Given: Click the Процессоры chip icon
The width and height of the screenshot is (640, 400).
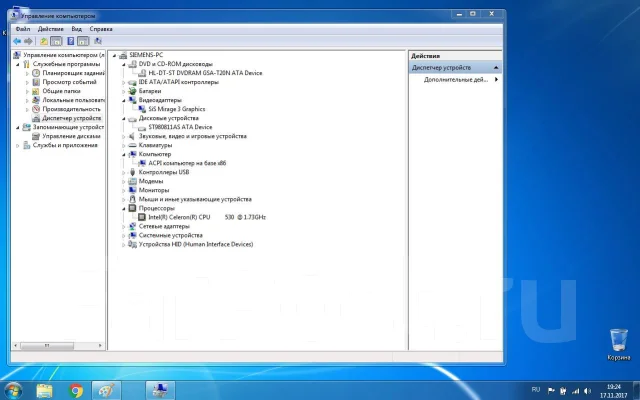Looking at the screenshot, I should click(x=132, y=208).
